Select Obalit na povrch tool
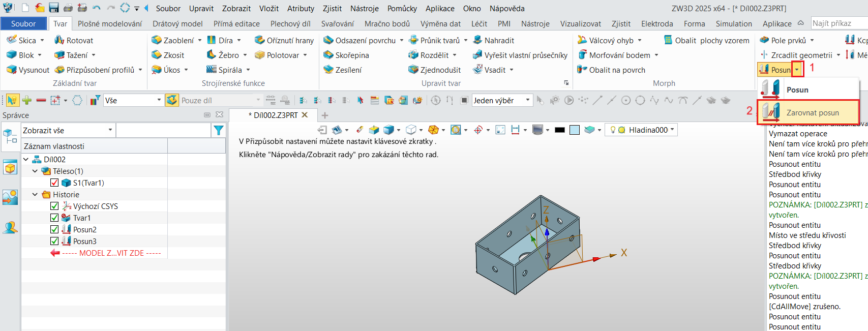The width and height of the screenshot is (868, 331). point(611,70)
